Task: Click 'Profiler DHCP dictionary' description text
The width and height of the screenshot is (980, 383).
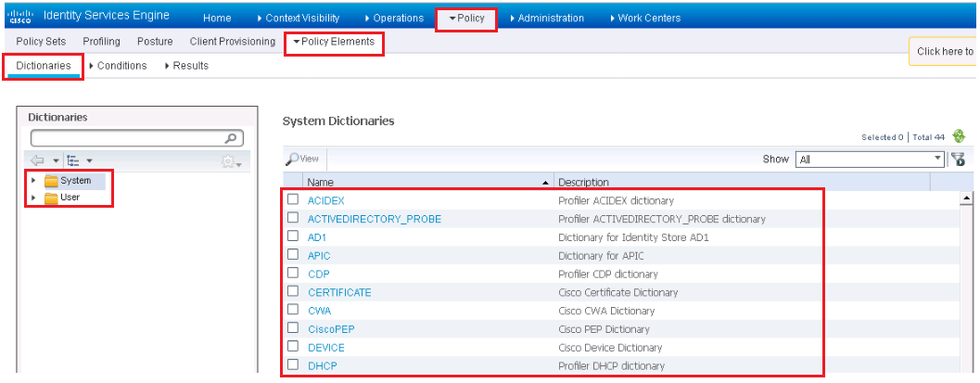Action: pos(611,365)
